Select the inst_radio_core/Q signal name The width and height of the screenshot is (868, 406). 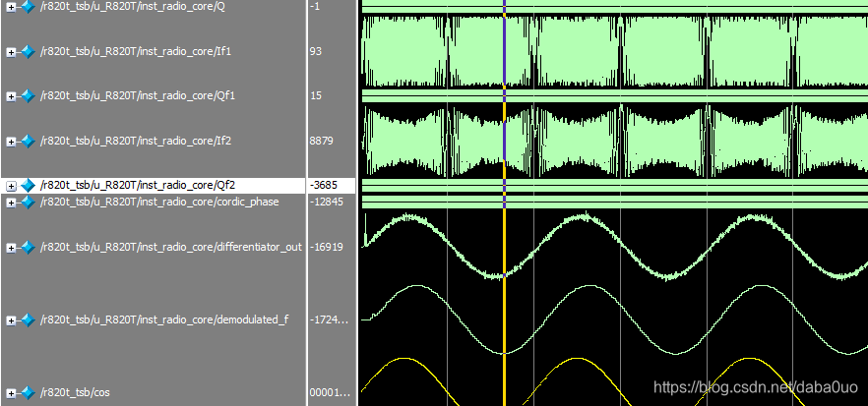point(132,7)
